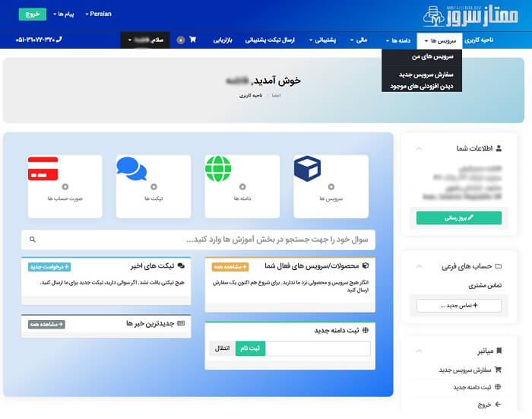Open the دامنه ها menu dropdown

point(398,40)
